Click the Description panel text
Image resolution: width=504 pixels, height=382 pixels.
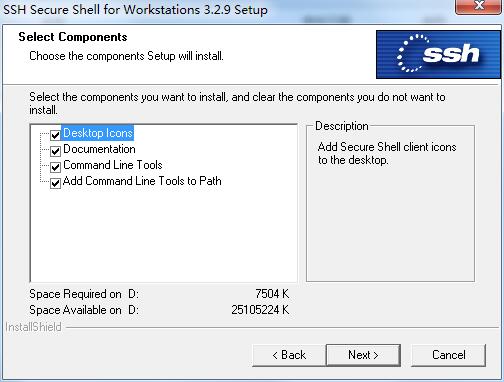pyautogui.click(x=387, y=153)
